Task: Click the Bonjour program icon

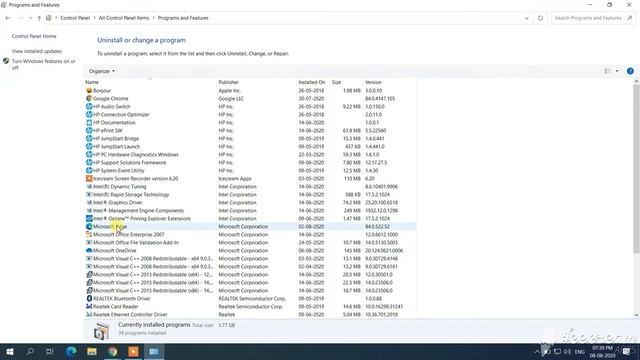Action: click(x=89, y=91)
